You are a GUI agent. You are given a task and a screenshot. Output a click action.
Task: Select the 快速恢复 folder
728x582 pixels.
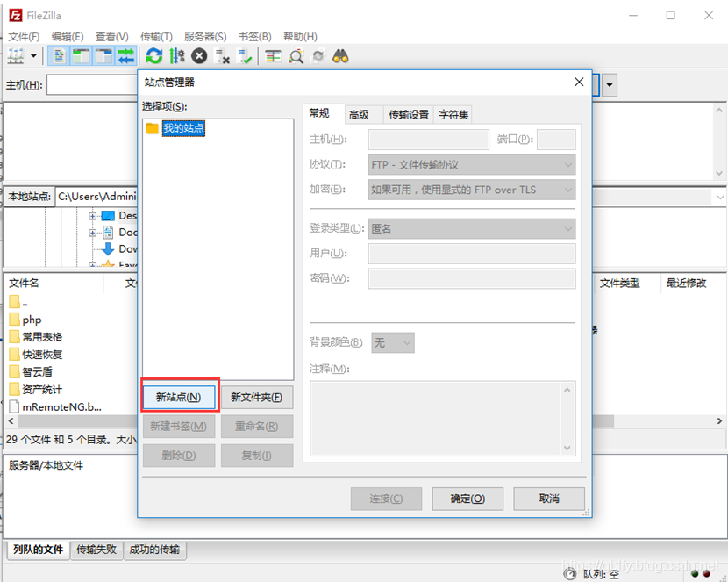(x=42, y=355)
